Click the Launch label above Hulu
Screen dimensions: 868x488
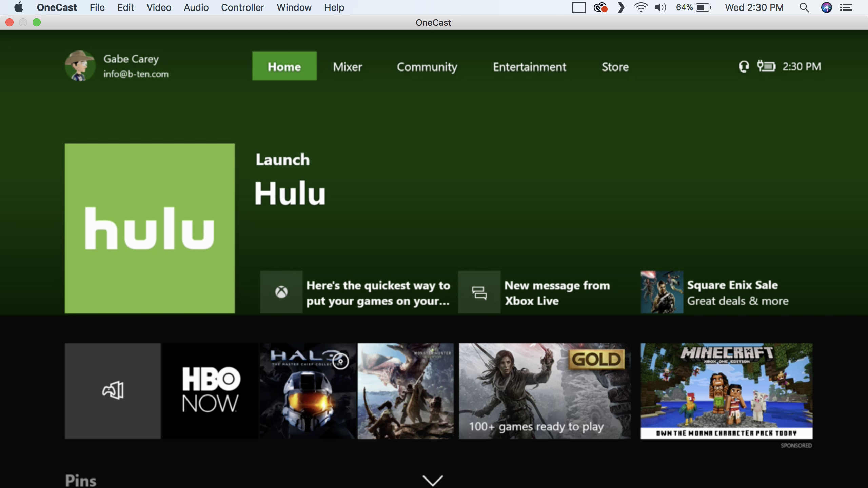click(x=283, y=159)
